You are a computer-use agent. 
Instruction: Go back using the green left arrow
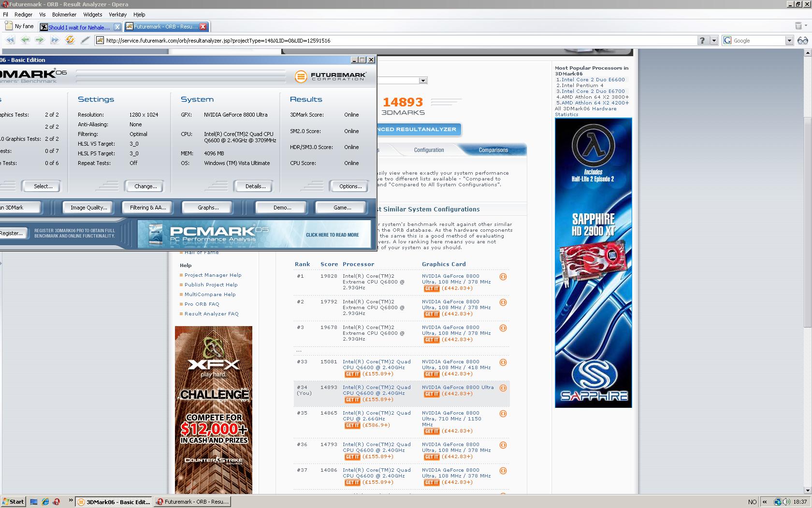25,40
